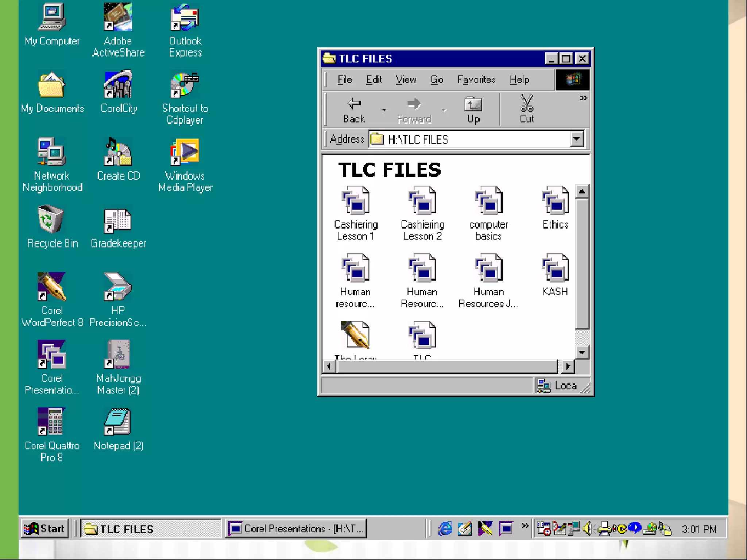The width and height of the screenshot is (747, 560).
Task: Click the Cut toolbar icon
Action: pos(526,109)
